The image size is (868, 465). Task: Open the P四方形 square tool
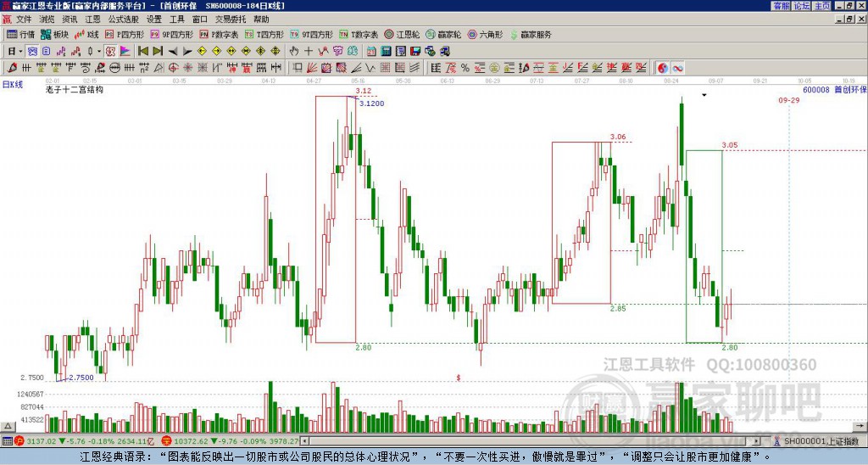125,34
